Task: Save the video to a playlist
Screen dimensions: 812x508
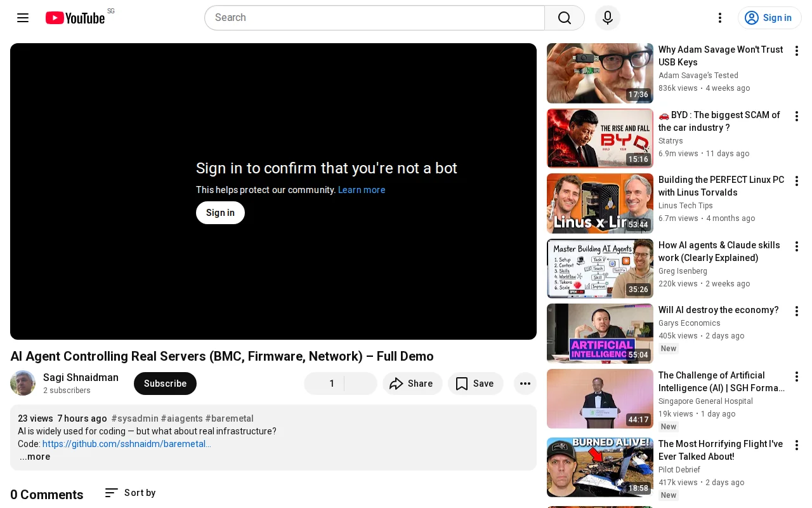Action: (476, 384)
